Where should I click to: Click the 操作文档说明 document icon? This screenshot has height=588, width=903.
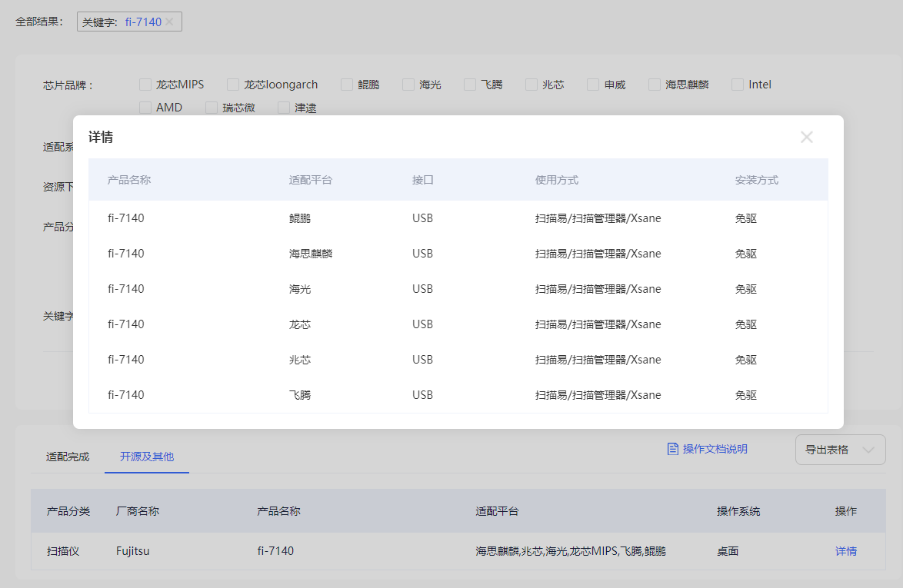673,449
